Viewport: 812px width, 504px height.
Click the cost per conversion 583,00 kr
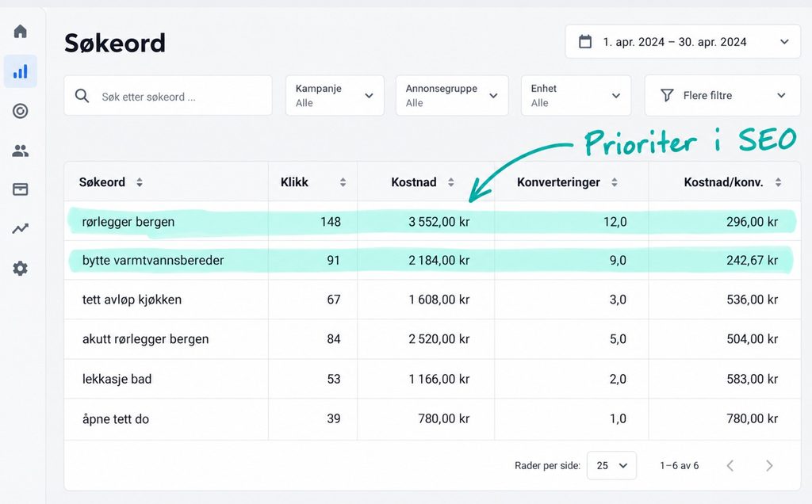(752, 380)
